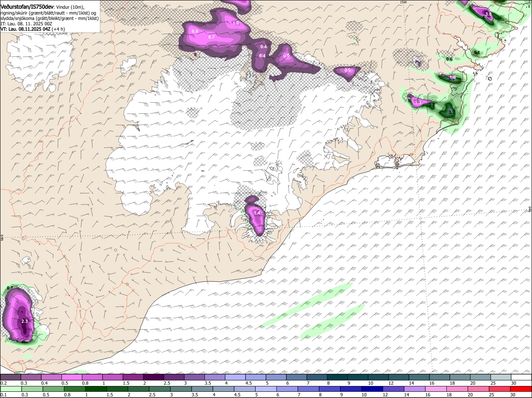Screen dimensions: 532x398
Task: Click the 1.3 value in eastern snow patch
Action: point(418,102)
